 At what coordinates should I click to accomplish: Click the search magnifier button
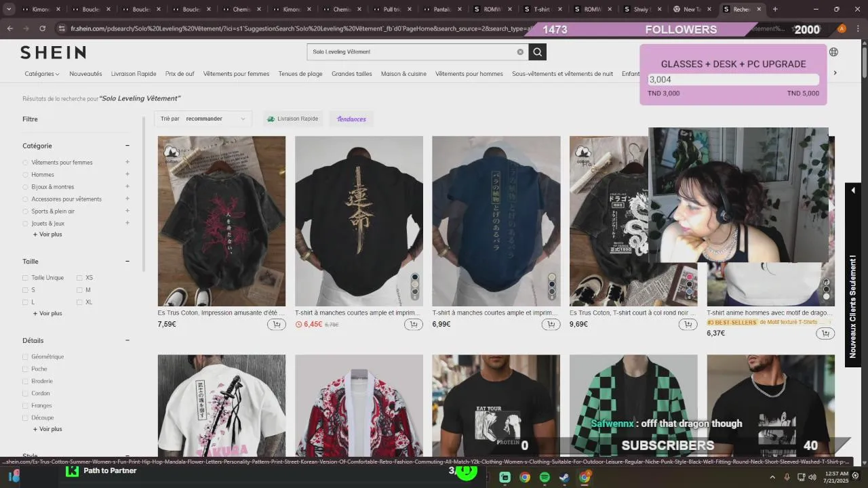pyautogui.click(x=537, y=52)
